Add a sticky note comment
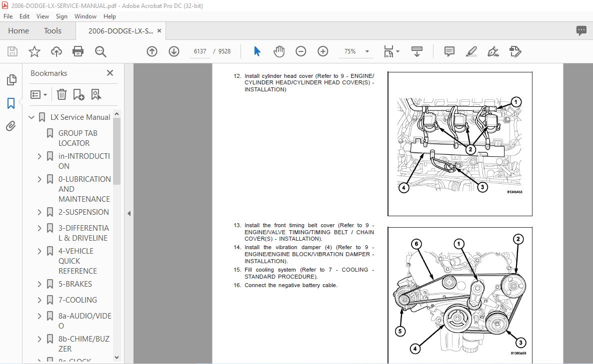 click(x=449, y=51)
